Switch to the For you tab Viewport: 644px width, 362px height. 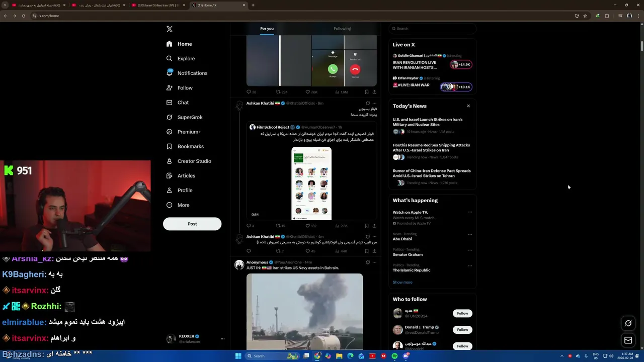(267, 29)
